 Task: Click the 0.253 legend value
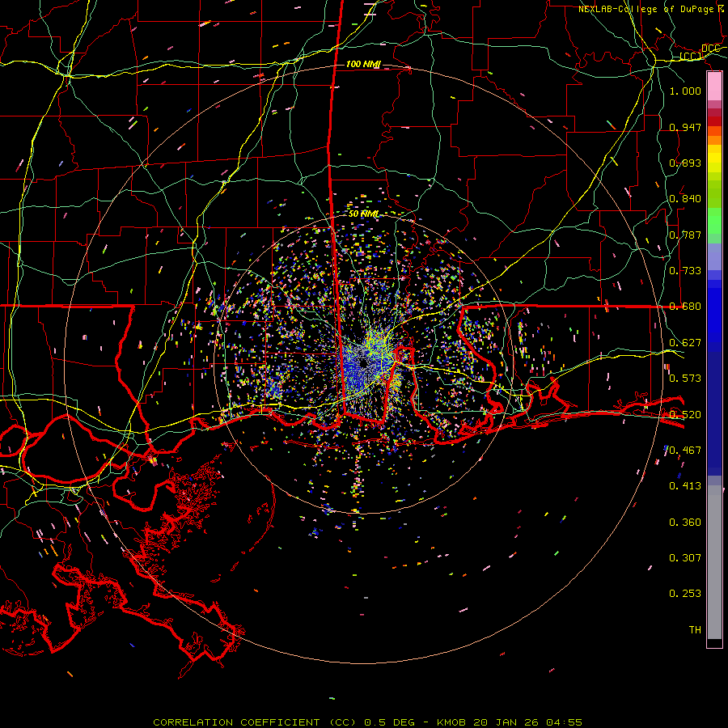(x=685, y=594)
